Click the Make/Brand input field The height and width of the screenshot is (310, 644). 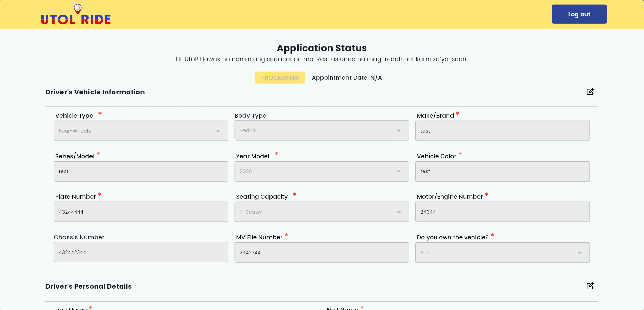click(502, 131)
